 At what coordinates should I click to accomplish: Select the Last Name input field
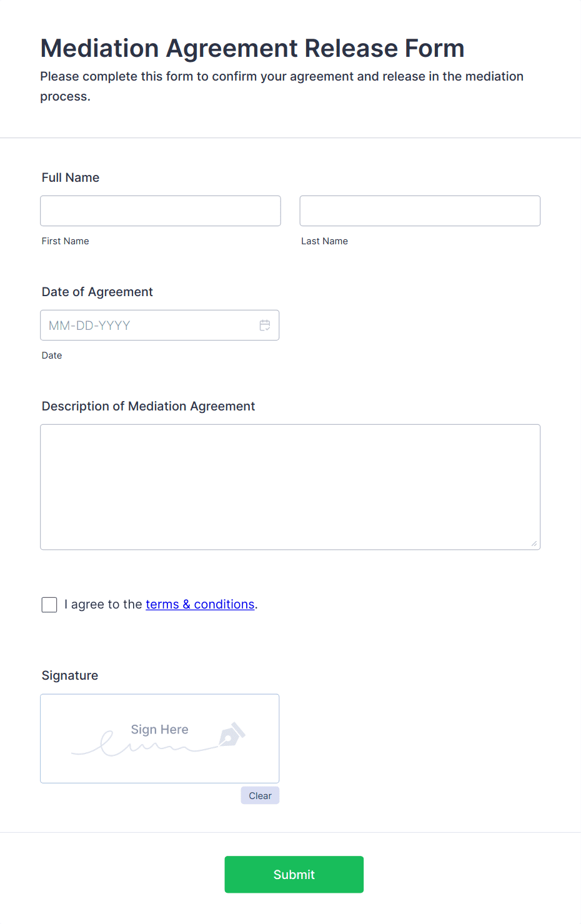(419, 211)
